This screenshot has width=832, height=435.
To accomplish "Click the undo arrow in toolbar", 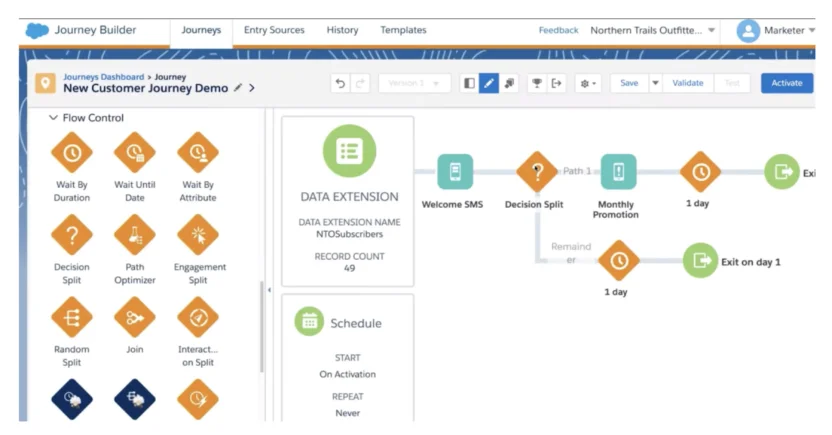I will click(341, 83).
